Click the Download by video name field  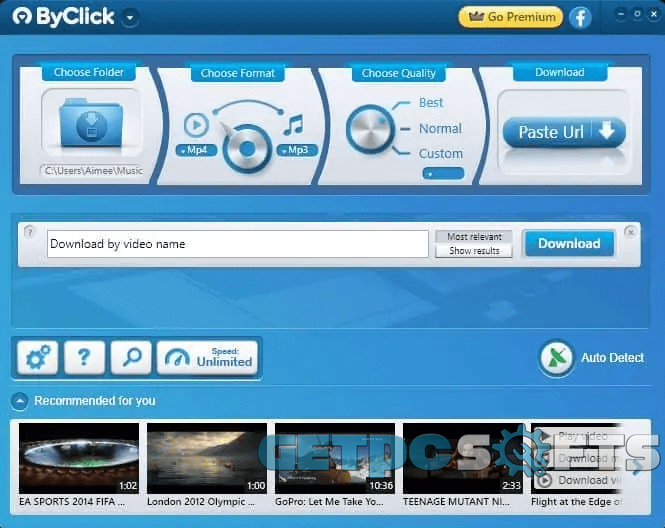(x=238, y=244)
